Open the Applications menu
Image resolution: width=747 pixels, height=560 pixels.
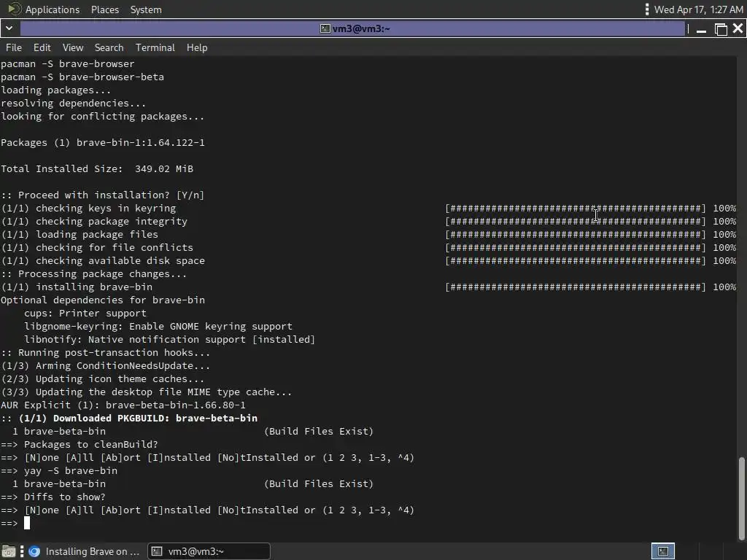tap(53, 9)
